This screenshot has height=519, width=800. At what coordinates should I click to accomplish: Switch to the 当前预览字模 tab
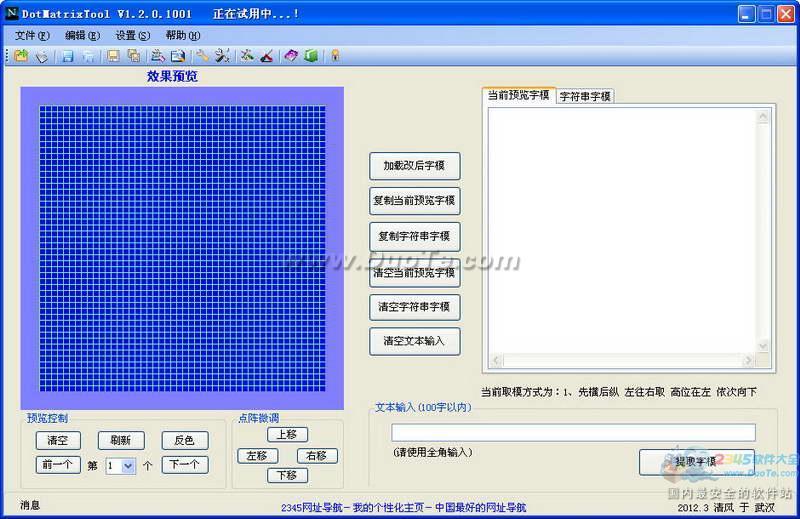click(x=518, y=95)
